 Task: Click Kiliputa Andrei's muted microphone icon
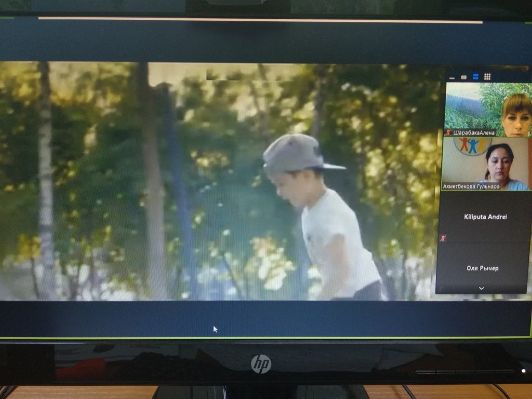click(443, 238)
